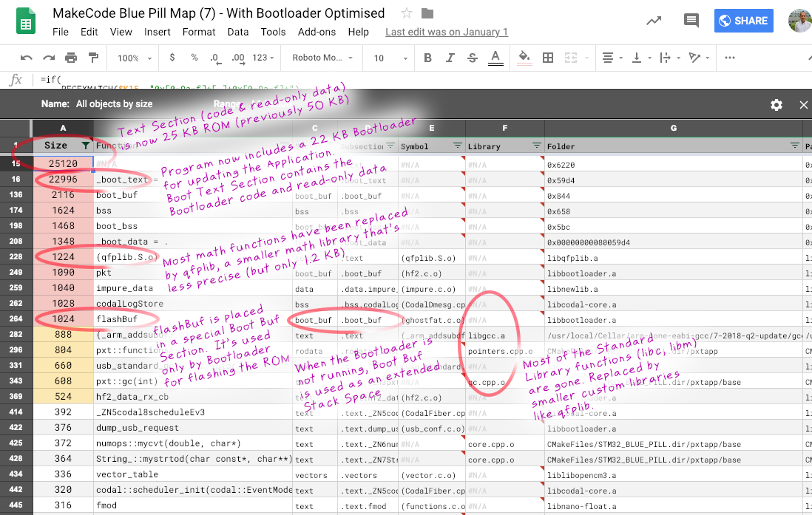Toggle the Size column filter
812x515 pixels.
[x=86, y=146]
